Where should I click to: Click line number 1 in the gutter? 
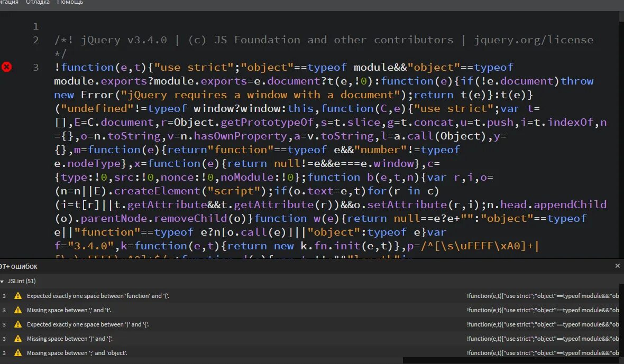36,26
